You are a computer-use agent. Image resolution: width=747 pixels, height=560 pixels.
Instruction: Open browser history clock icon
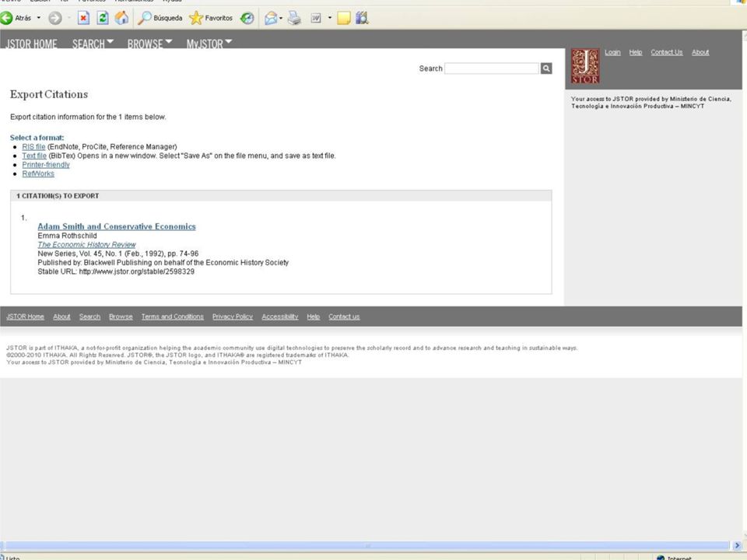247,18
